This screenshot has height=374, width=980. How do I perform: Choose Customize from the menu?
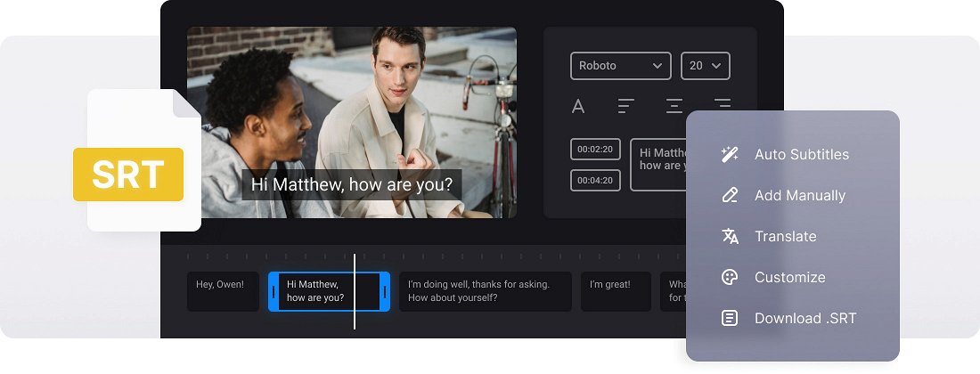point(790,277)
